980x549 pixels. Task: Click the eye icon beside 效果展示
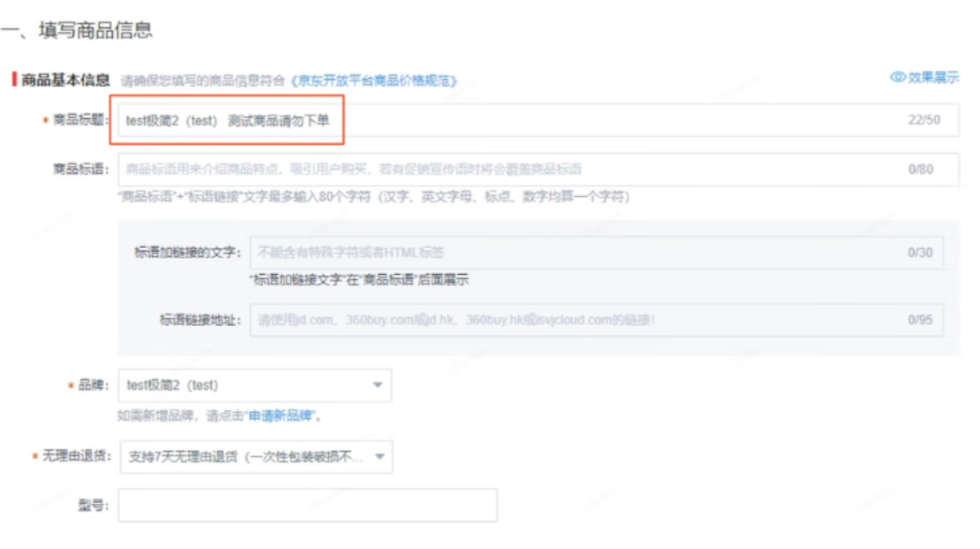(x=898, y=77)
